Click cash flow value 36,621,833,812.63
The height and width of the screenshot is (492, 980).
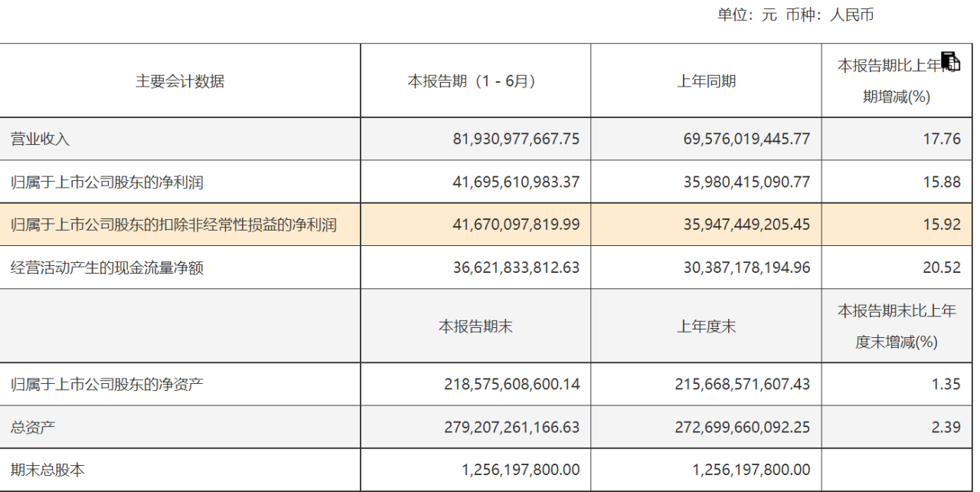point(517,268)
